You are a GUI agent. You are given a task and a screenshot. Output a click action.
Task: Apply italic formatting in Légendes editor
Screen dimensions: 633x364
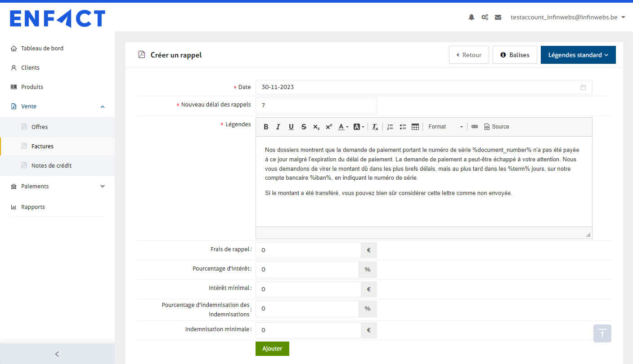pyautogui.click(x=278, y=127)
